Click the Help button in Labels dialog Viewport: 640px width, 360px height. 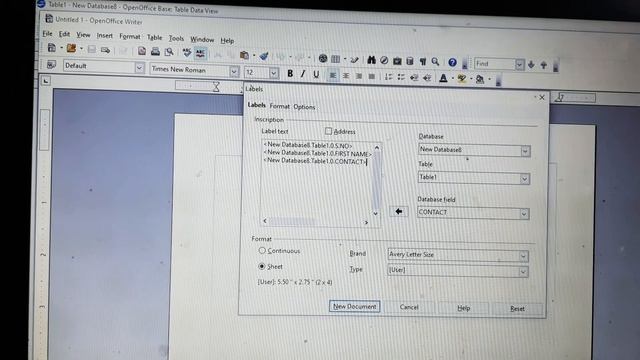pyautogui.click(x=464, y=308)
